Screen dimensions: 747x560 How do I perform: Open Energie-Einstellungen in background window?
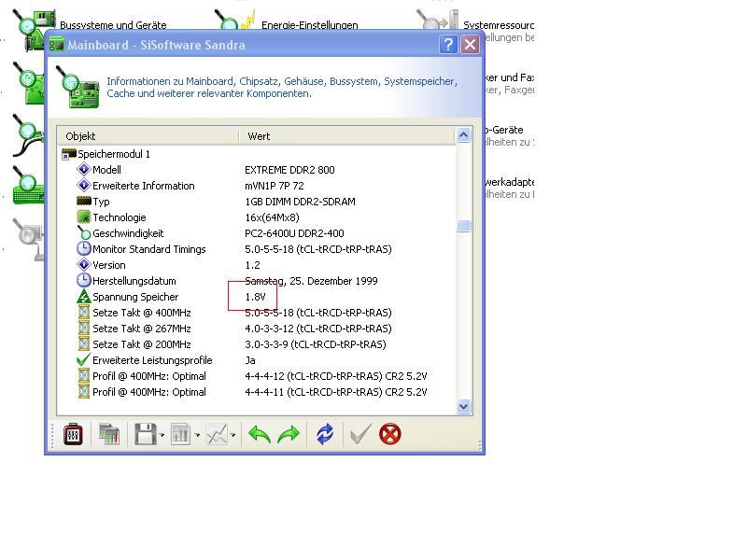[310, 25]
